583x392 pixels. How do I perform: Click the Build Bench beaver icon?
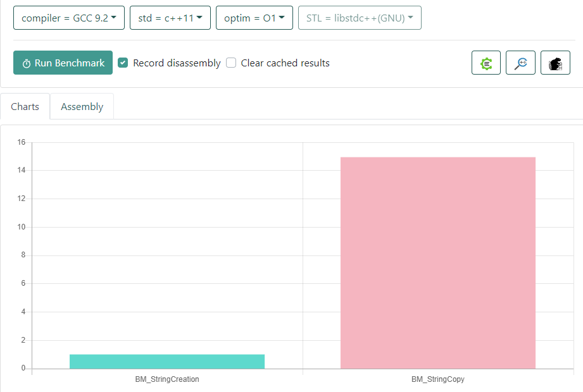tap(555, 63)
